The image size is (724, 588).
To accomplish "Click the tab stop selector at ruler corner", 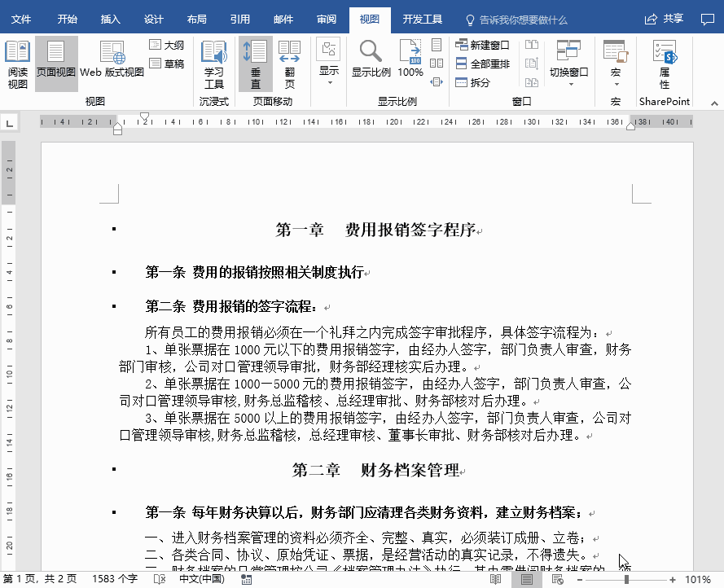I will [9, 123].
